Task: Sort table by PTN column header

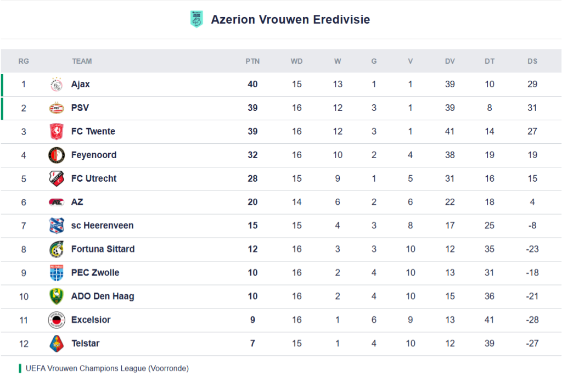Action: (x=252, y=61)
